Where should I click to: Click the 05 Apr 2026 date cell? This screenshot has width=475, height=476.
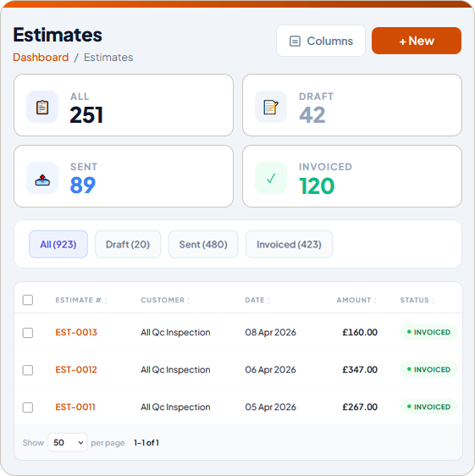point(270,407)
